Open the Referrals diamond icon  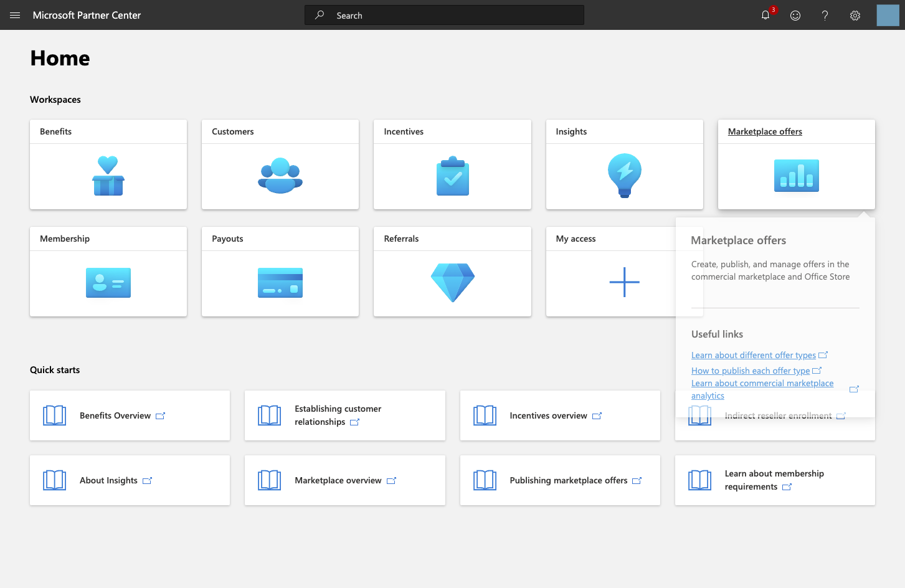453,283
